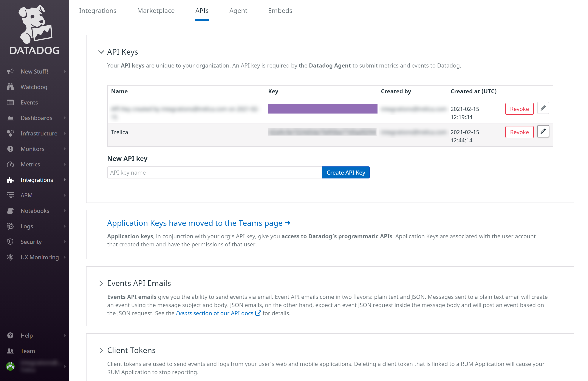
Task: Click the Notebooks icon
Action: (10, 211)
